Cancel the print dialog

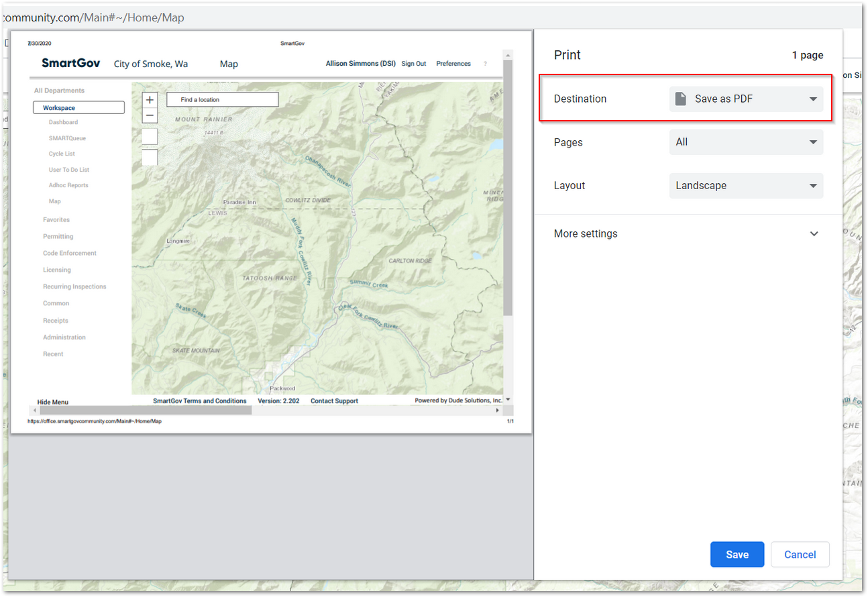point(800,555)
